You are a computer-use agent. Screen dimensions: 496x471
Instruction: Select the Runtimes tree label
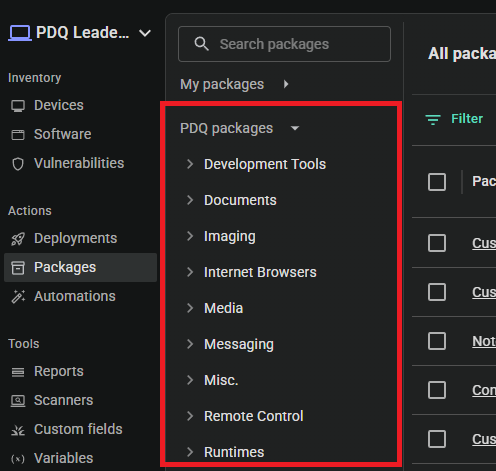click(234, 452)
